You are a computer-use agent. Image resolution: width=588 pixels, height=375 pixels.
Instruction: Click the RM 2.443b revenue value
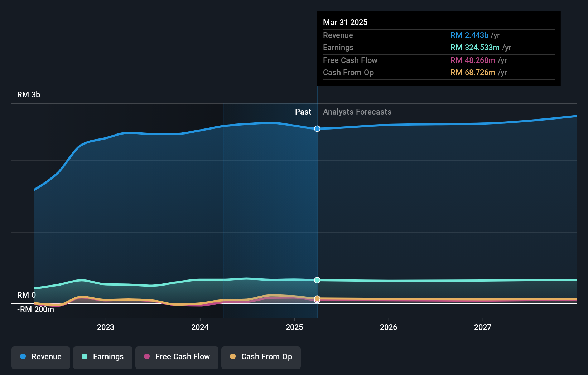tap(469, 35)
